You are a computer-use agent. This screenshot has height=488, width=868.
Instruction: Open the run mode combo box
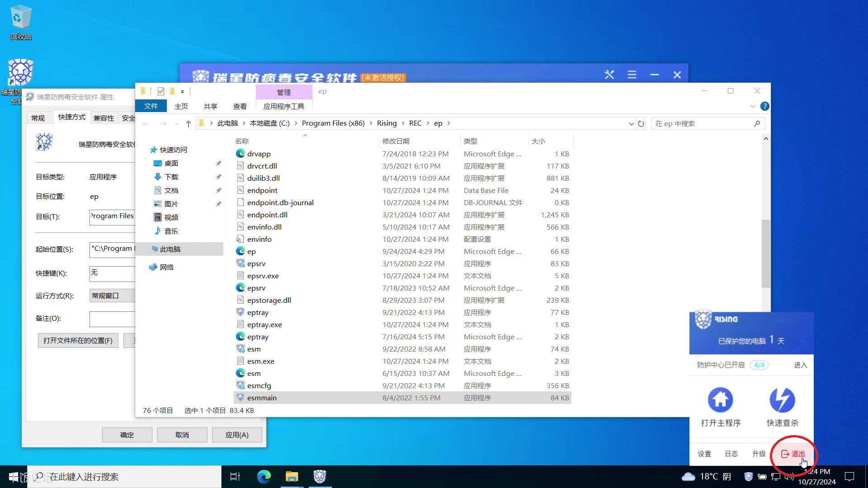[112, 296]
